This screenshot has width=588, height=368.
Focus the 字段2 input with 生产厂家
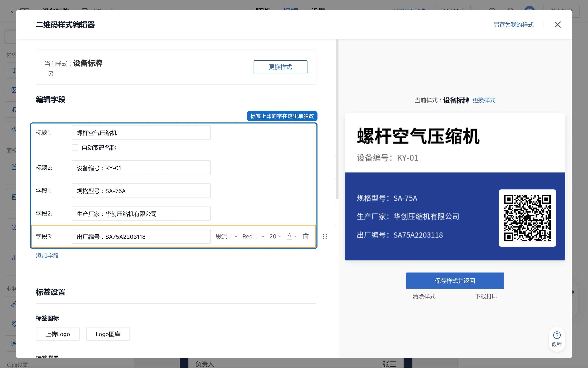tap(141, 213)
